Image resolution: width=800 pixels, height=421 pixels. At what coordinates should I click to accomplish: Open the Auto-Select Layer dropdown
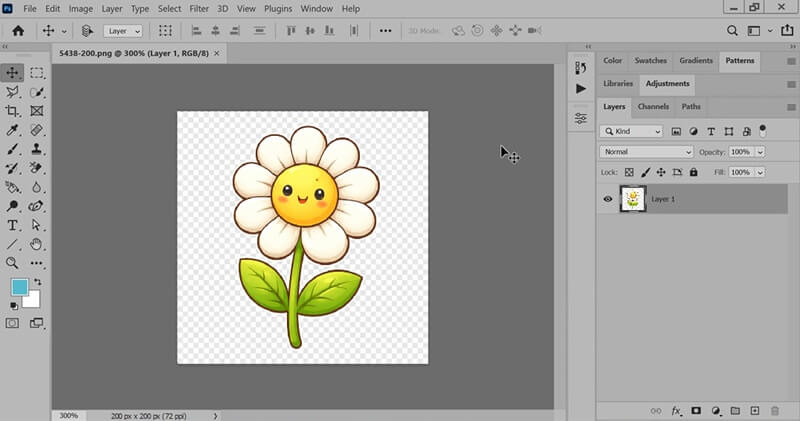pos(123,31)
